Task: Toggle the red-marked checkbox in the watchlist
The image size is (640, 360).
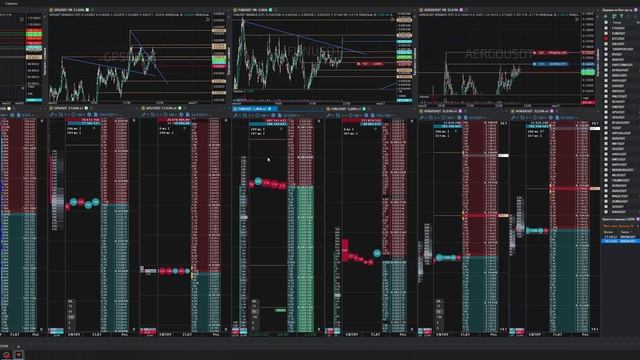Action: (x=606, y=38)
